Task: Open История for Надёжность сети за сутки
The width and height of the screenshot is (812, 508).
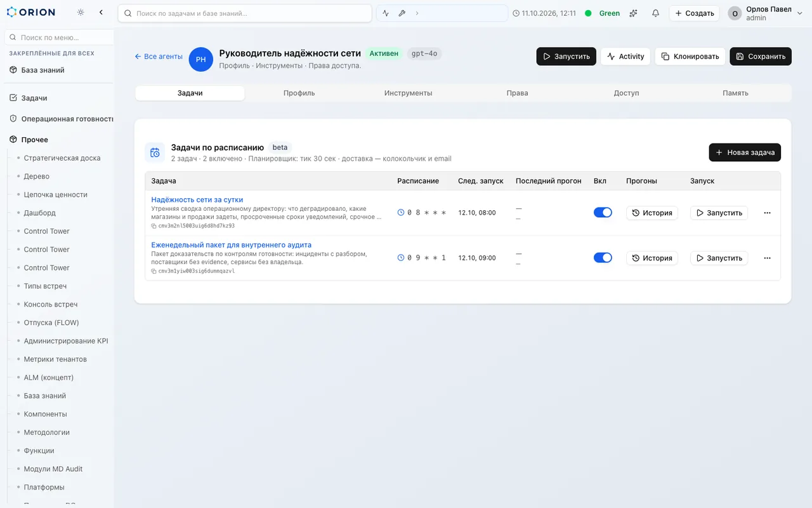Action: [x=652, y=213]
